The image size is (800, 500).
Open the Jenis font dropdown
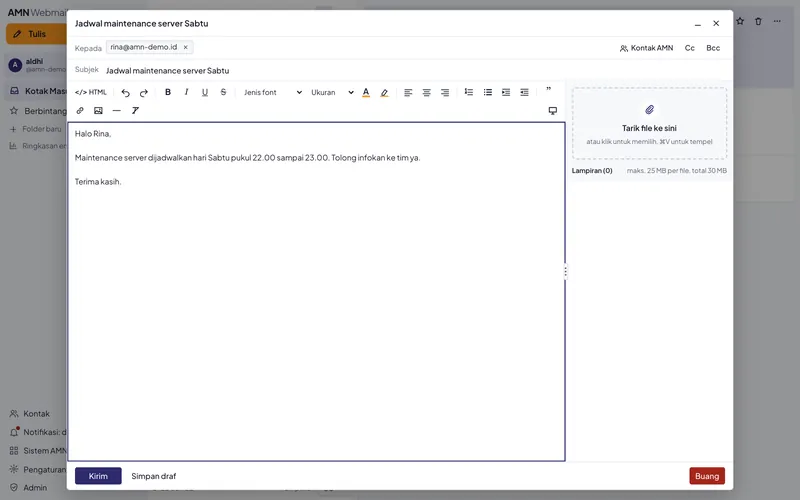pos(272,92)
